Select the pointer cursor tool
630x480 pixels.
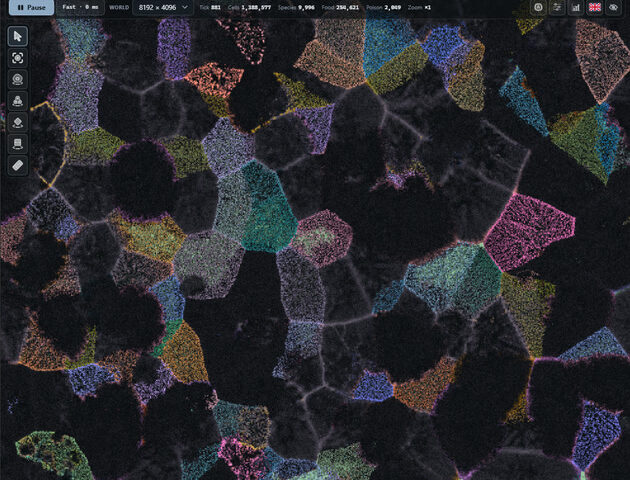coord(17,36)
